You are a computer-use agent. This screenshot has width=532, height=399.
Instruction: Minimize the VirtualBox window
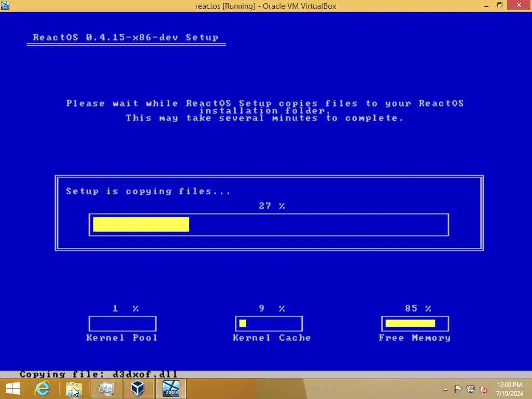click(x=486, y=5)
